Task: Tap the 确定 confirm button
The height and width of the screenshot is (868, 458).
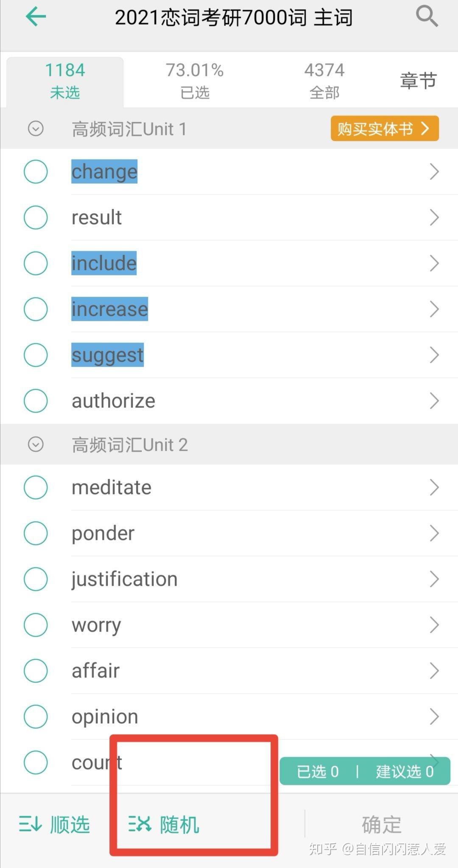Action: [382, 825]
